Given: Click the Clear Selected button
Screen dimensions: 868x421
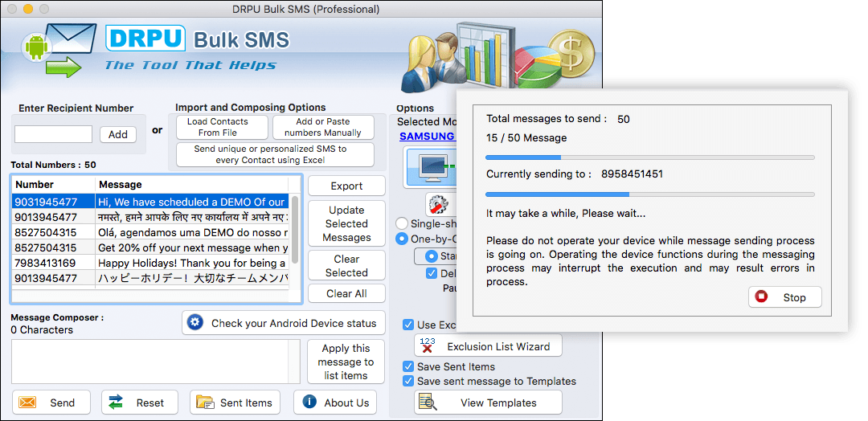Looking at the screenshot, I should click(346, 266).
